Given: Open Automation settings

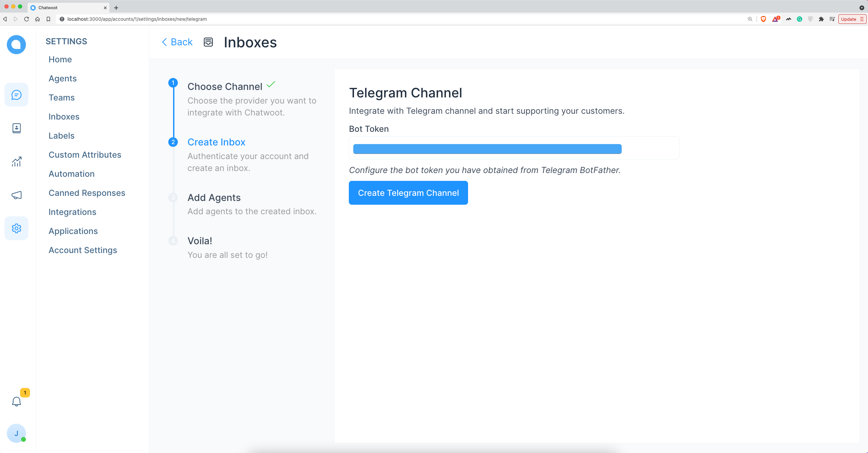Looking at the screenshot, I should [x=72, y=174].
